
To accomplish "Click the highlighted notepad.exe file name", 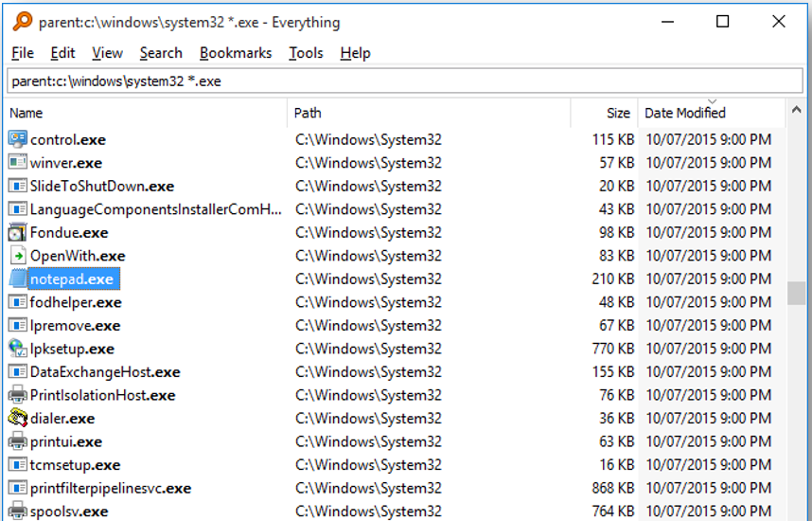I will [74, 278].
